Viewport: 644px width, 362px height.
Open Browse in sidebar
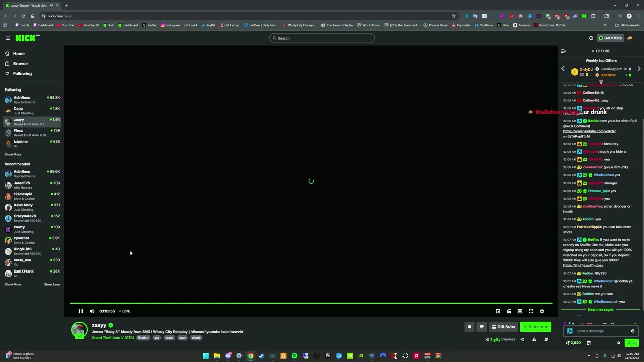(x=32, y=64)
